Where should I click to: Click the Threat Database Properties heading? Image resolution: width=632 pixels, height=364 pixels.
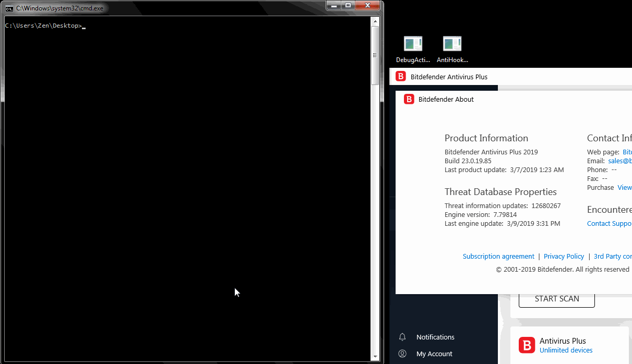coord(500,192)
